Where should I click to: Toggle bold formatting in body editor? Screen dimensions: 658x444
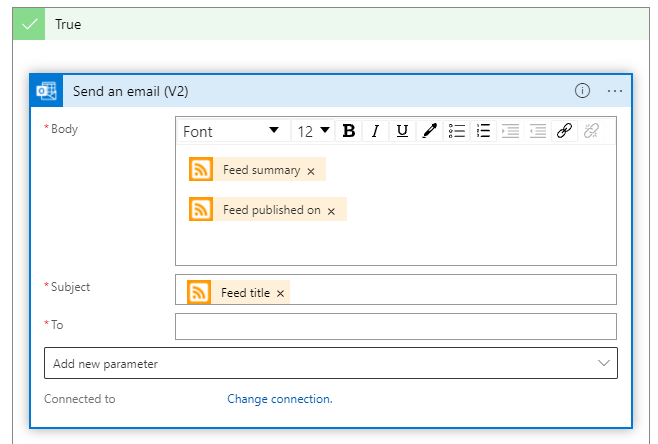click(x=349, y=131)
